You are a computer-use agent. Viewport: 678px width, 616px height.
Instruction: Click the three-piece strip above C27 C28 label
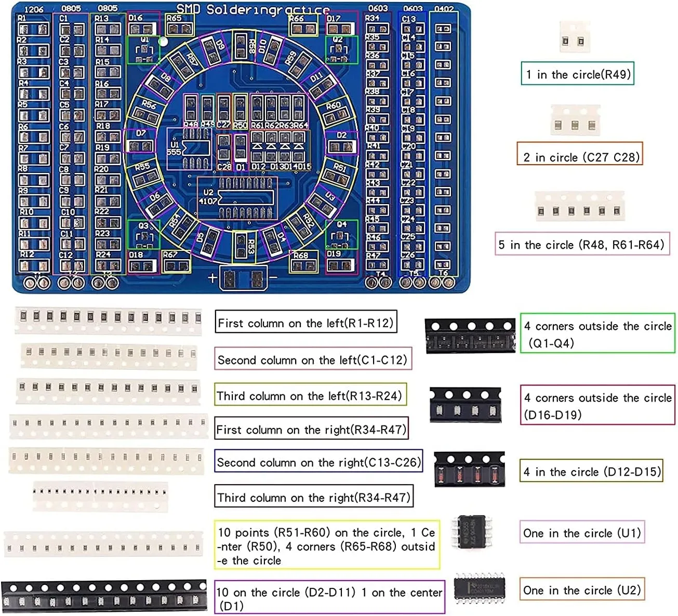pyautogui.click(x=575, y=120)
